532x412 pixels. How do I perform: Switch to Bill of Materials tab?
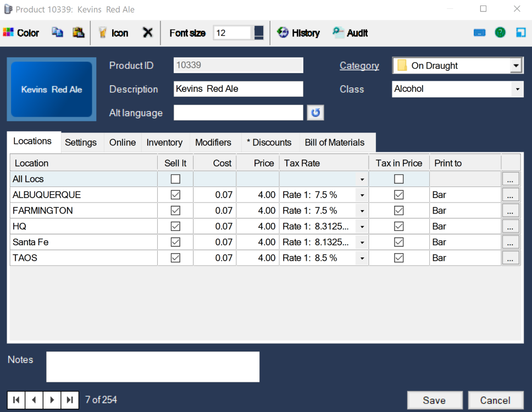[x=335, y=142]
